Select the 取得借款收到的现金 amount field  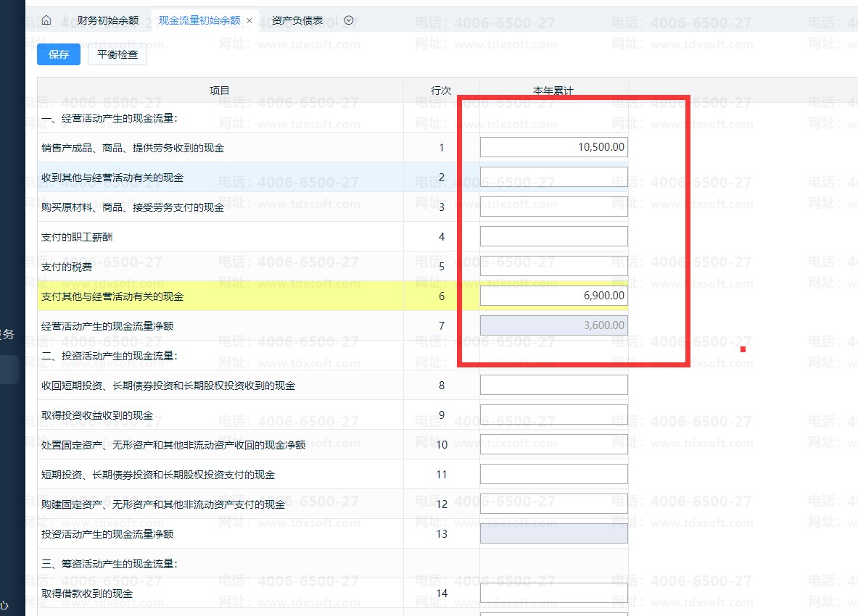click(x=553, y=593)
